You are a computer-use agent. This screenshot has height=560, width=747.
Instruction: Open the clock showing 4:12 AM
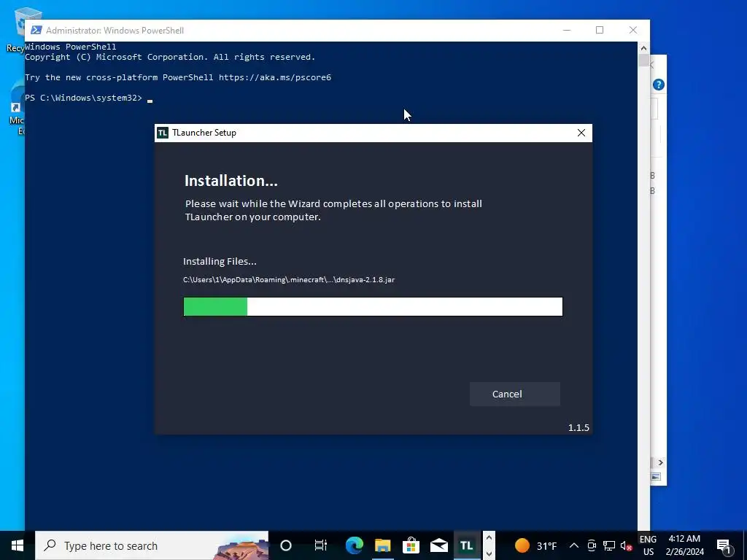pyautogui.click(x=684, y=545)
